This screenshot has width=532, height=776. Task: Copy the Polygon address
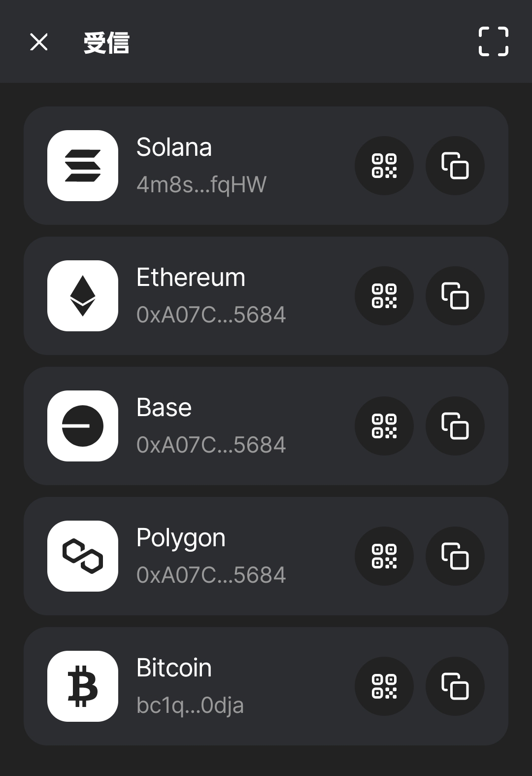(x=455, y=556)
